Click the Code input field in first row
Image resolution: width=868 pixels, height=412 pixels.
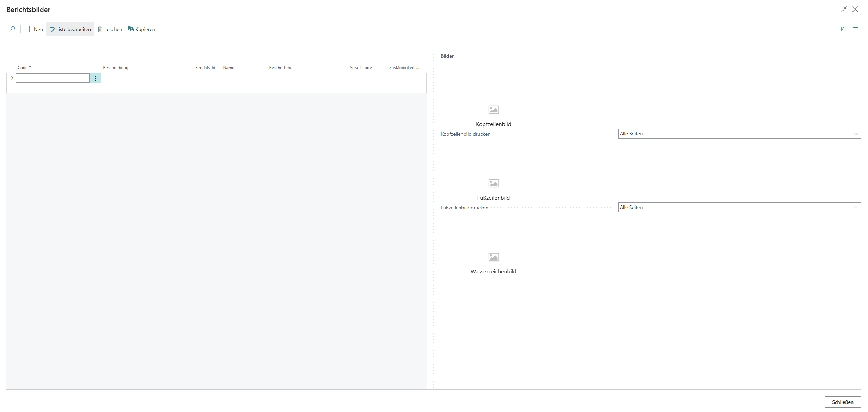point(53,78)
